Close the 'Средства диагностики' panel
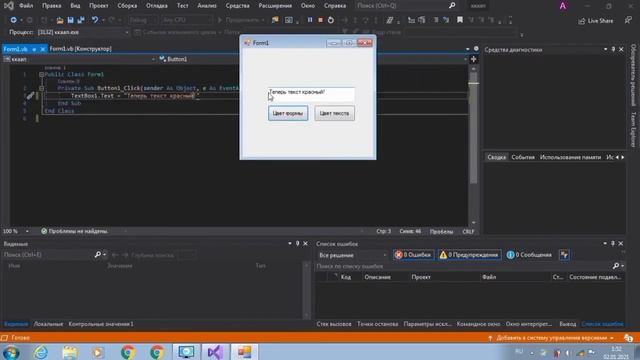Screen dimensions: 640x360 [x=621, y=49]
